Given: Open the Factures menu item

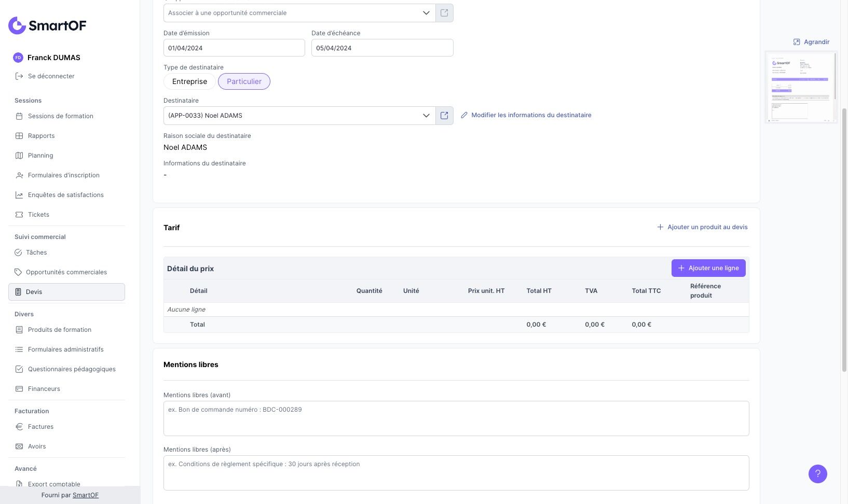Looking at the screenshot, I should [x=40, y=427].
